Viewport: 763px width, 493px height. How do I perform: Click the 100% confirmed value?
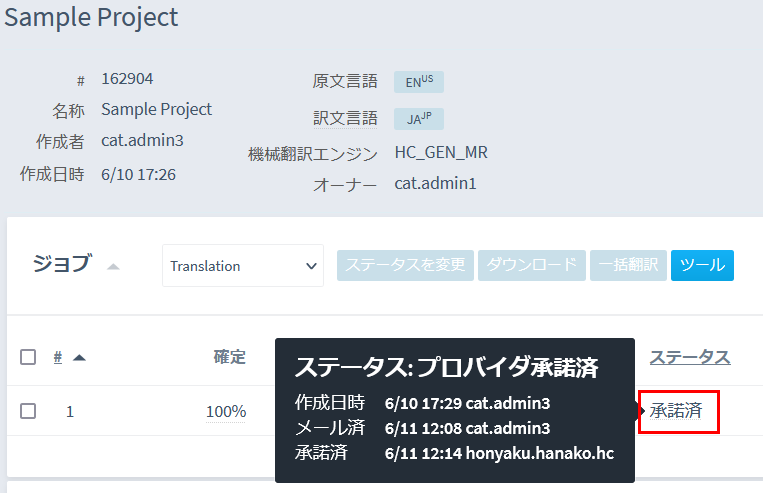coord(226,411)
